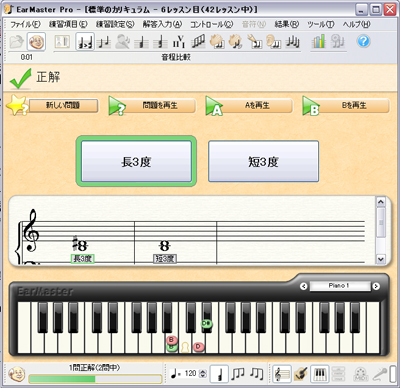400x388 pixels.
Task: Select the chord progression Roman numeral icon
Action: 179,42
